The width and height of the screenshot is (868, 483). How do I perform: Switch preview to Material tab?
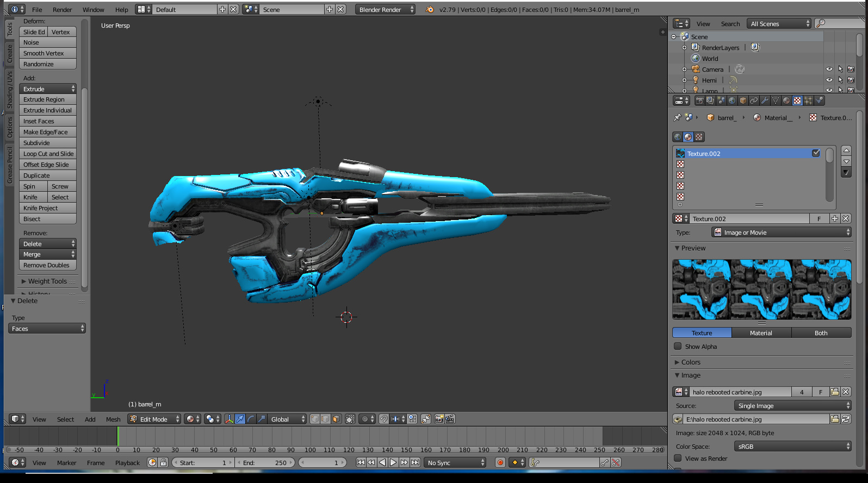click(761, 333)
